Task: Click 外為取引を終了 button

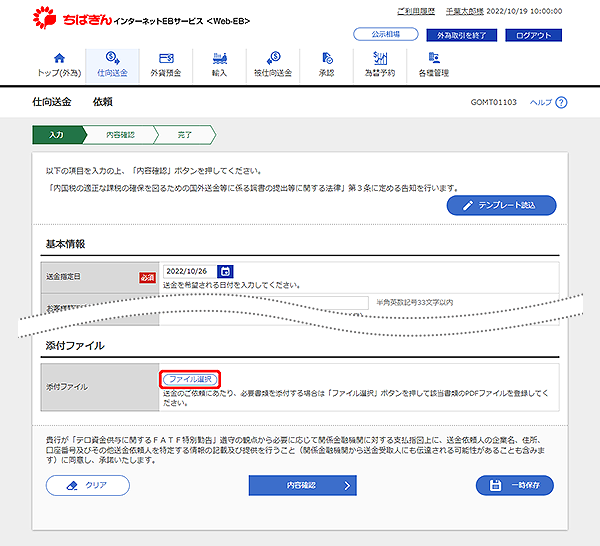Action: point(461,35)
